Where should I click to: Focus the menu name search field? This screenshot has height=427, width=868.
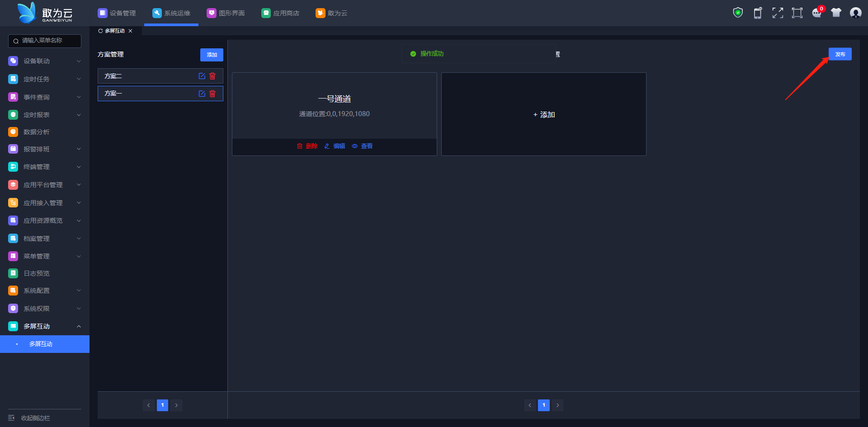(x=45, y=41)
